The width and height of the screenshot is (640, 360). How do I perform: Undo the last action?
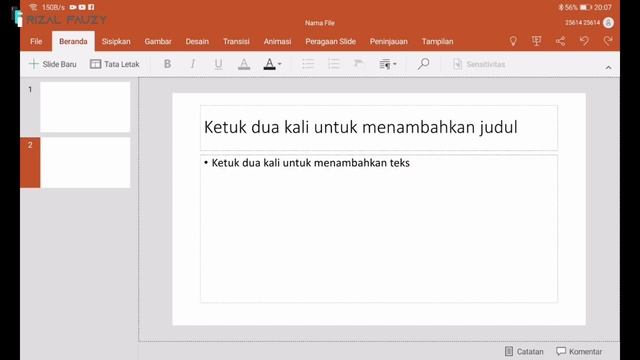584,41
